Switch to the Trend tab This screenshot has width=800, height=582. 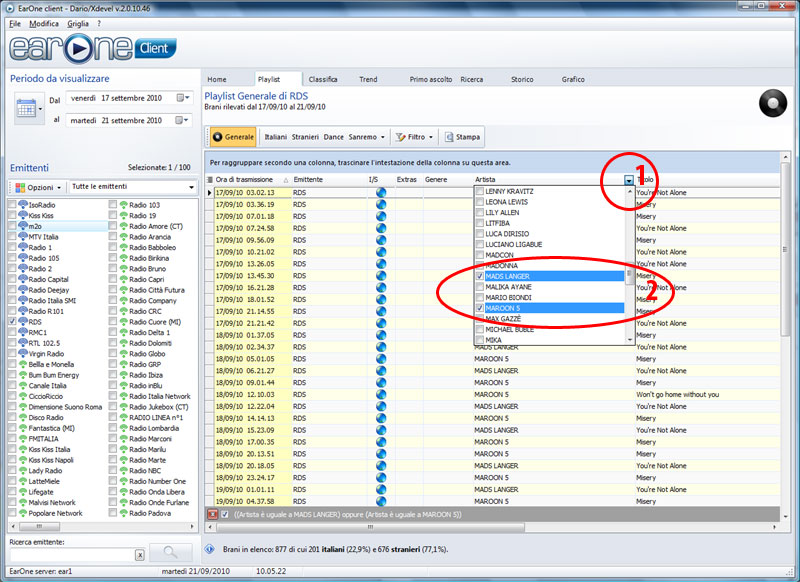click(x=368, y=79)
